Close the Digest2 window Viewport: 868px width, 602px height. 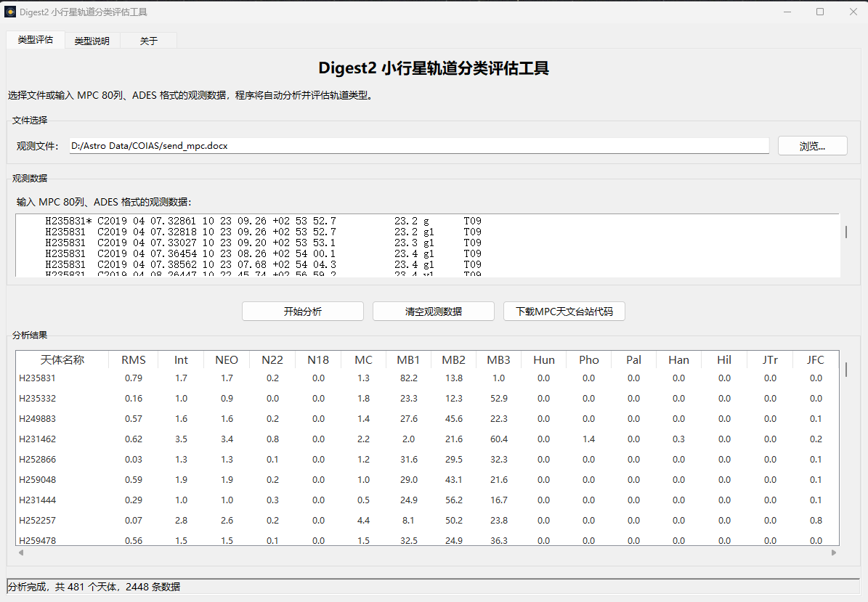(x=853, y=12)
